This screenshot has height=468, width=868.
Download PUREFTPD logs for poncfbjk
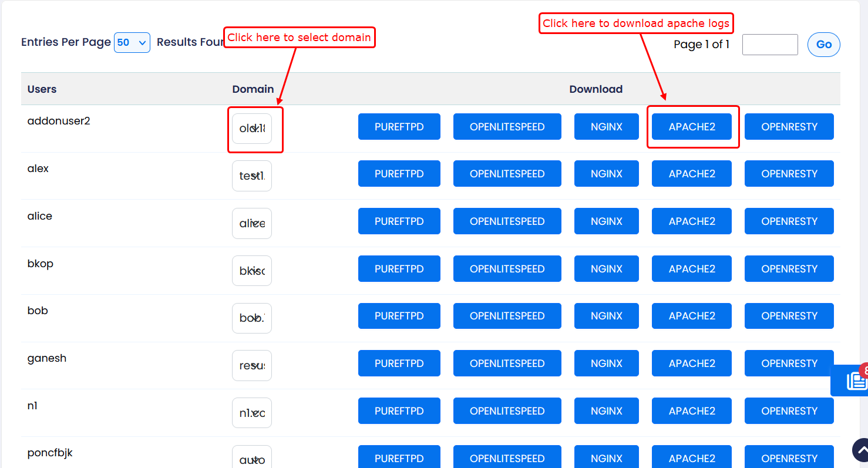coord(399,458)
